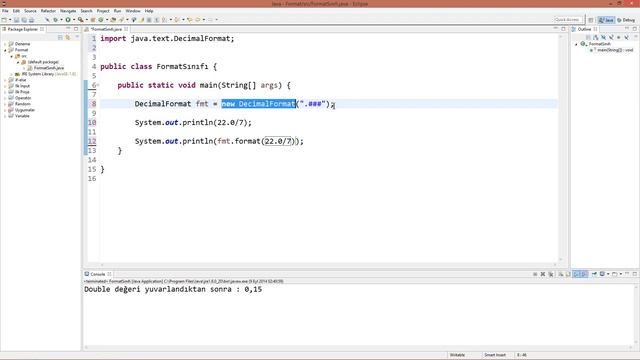Viewport: 640px width, 360px height.
Task: Toggle Hide Fields in Outline toolbar
Action: point(603,37)
